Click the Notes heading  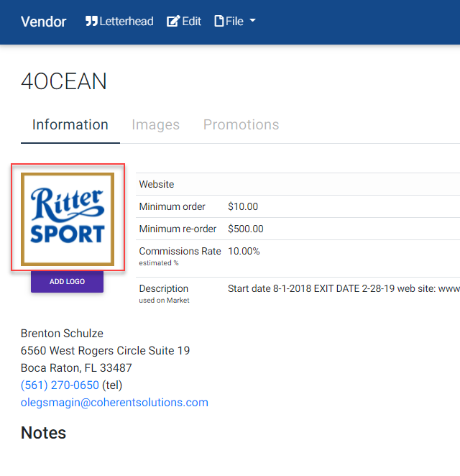pyautogui.click(x=43, y=433)
